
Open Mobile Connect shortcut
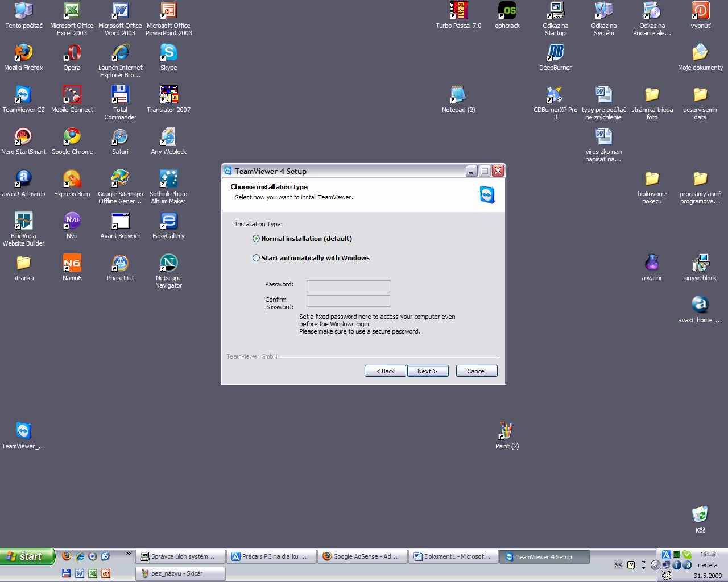click(72, 95)
